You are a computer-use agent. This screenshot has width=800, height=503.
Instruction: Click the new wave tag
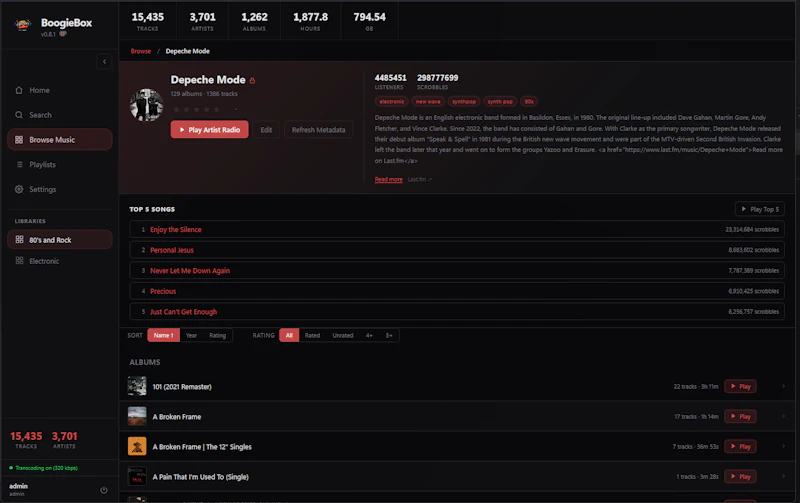click(x=428, y=102)
